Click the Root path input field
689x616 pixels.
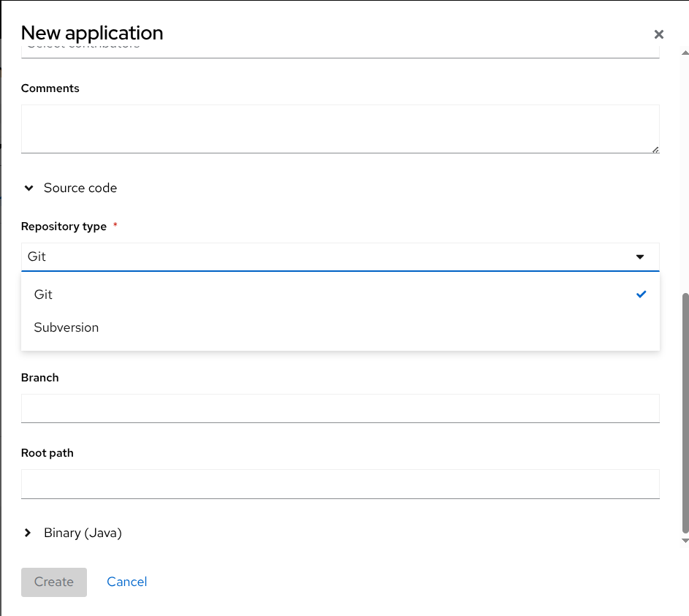[340, 484]
